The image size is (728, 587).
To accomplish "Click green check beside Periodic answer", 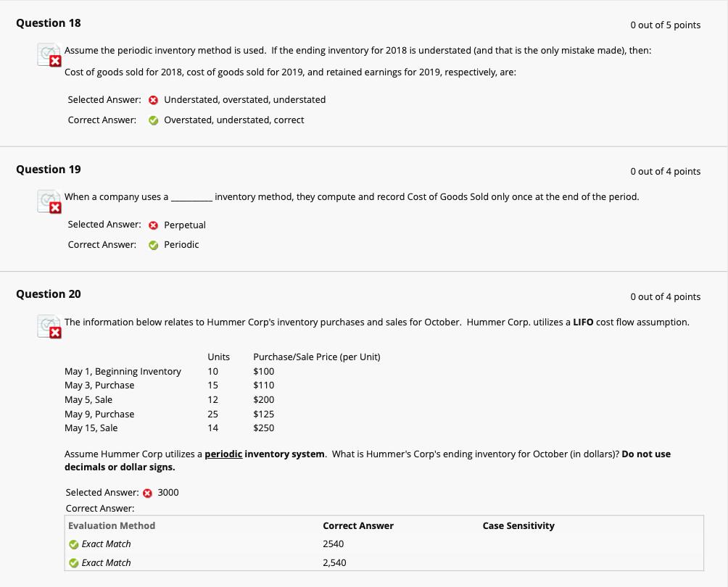I will pos(153,246).
